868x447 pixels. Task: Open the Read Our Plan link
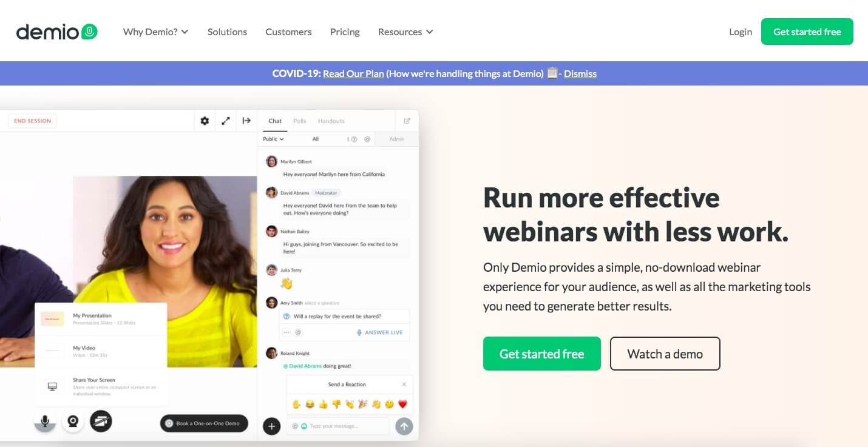pyautogui.click(x=353, y=73)
